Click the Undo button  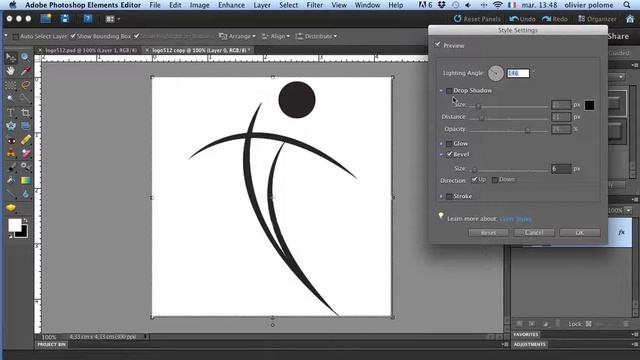(522, 19)
